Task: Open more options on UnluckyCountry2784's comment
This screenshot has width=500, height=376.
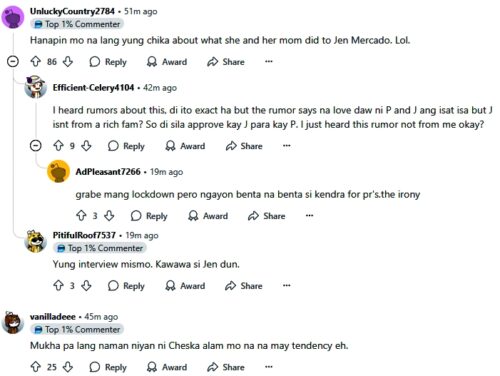Action: 269,61
